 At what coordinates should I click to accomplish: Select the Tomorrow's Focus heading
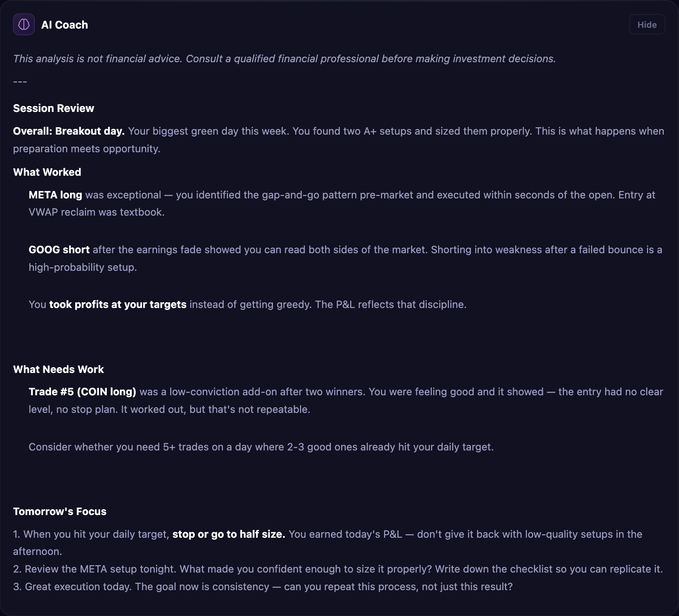click(59, 511)
